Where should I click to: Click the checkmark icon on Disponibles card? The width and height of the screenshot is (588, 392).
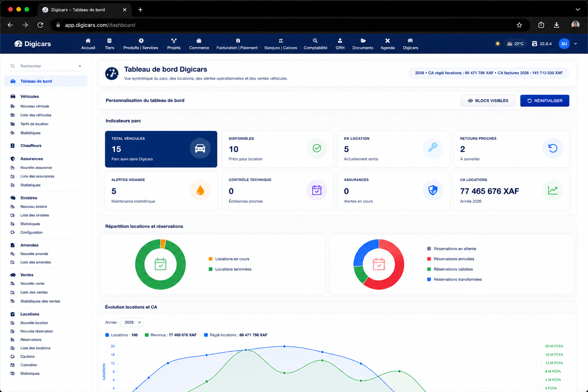[x=317, y=149]
